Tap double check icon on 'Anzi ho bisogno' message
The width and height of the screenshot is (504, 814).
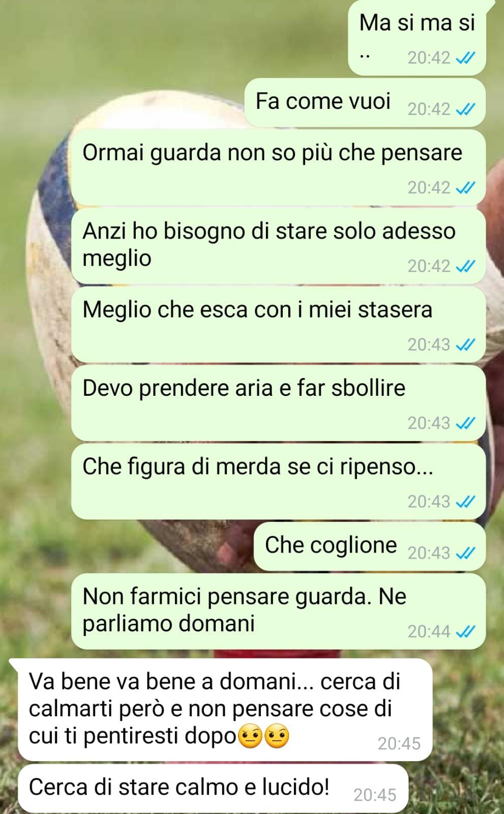pyautogui.click(x=465, y=266)
